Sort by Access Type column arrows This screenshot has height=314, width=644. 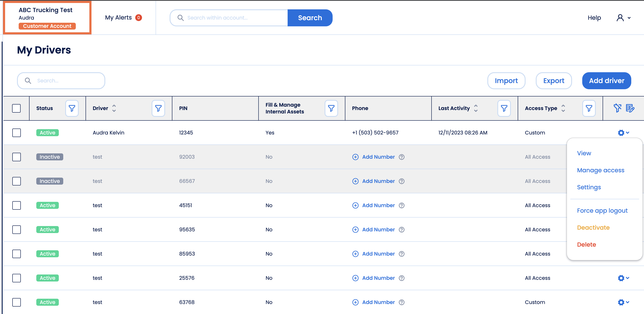pos(563,108)
